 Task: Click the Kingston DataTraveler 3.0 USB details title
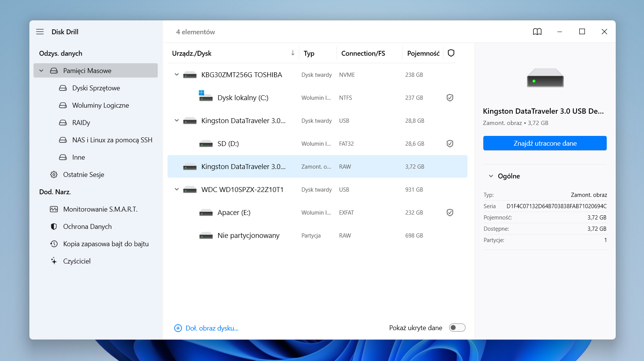(x=543, y=111)
